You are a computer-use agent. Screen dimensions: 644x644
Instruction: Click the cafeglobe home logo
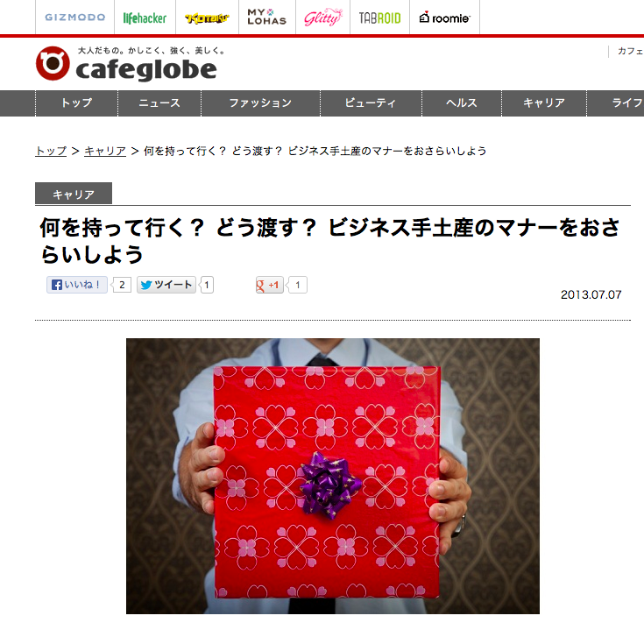coord(126,64)
